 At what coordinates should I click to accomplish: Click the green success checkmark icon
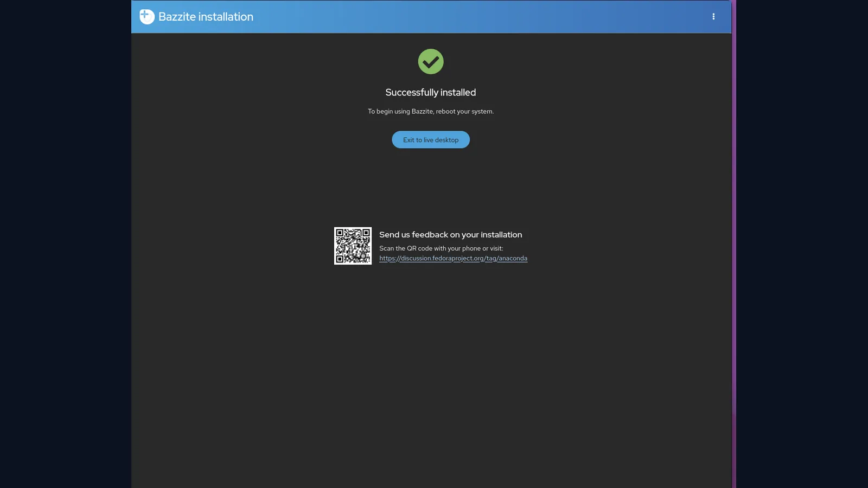coord(431,62)
